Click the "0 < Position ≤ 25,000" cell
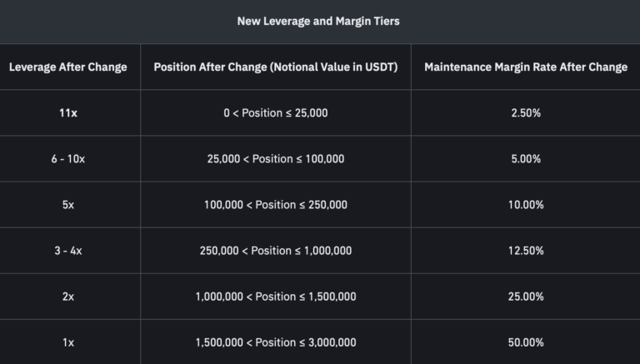Screen dimensions: 640x364 coord(276,112)
